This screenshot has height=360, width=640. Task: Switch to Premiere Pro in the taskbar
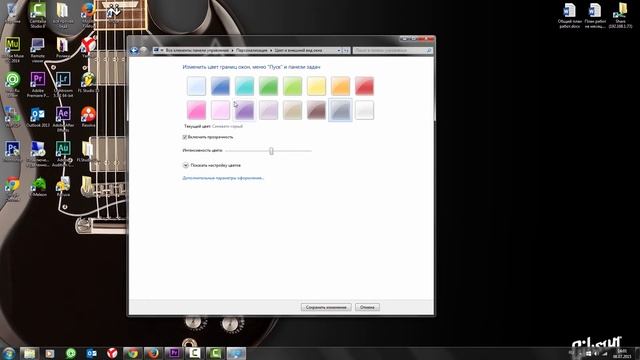[x=174, y=353]
